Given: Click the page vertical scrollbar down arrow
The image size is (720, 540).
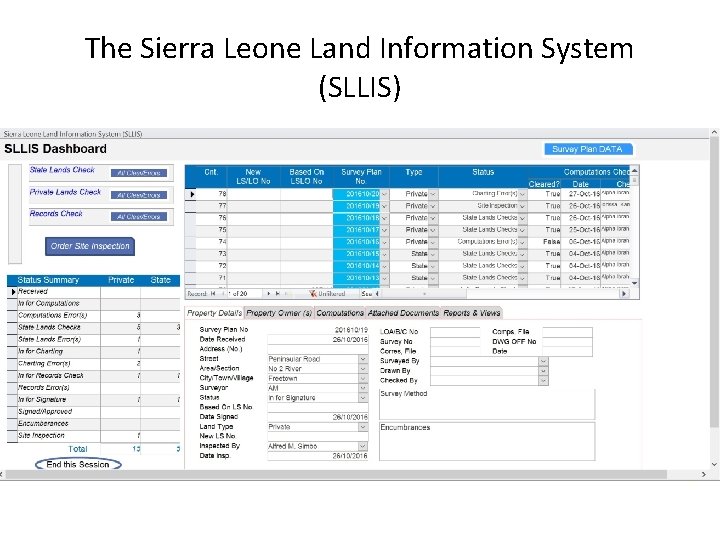Looking at the screenshot, I should pyautogui.click(x=714, y=464).
